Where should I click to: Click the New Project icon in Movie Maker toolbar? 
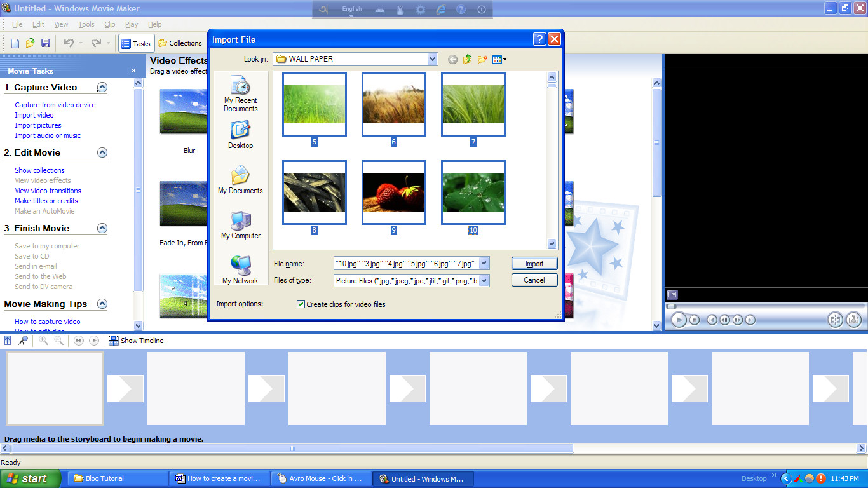[x=15, y=43]
